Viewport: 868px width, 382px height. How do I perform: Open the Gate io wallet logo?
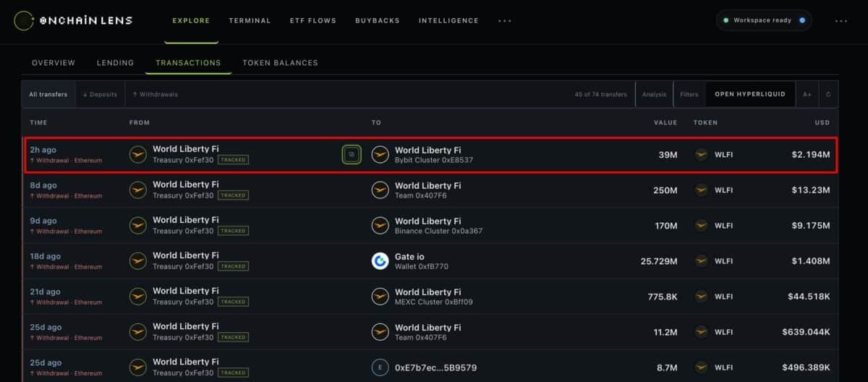(x=380, y=261)
